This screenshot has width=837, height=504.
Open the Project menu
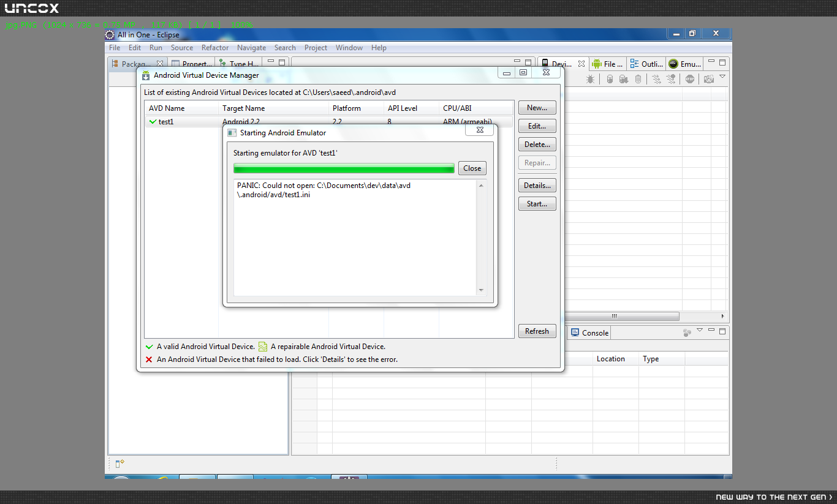coord(316,48)
